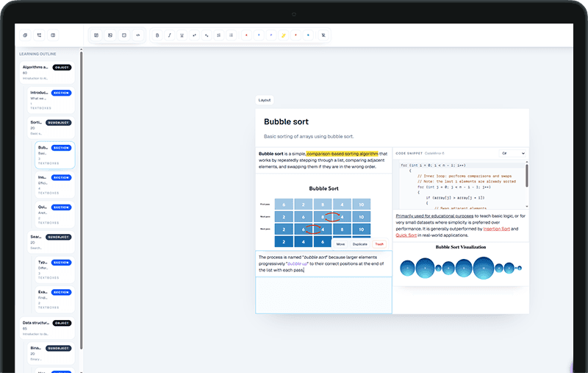Click inside the code editor area
The image size is (588, 373).
point(460,185)
